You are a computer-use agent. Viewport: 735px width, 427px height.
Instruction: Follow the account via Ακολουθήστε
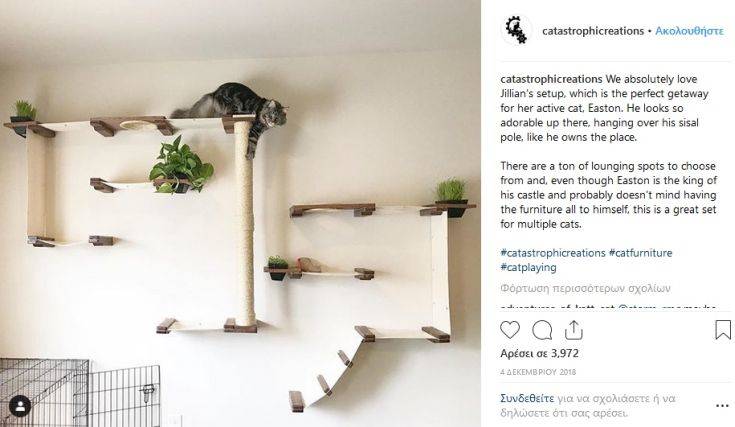pos(689,31)
